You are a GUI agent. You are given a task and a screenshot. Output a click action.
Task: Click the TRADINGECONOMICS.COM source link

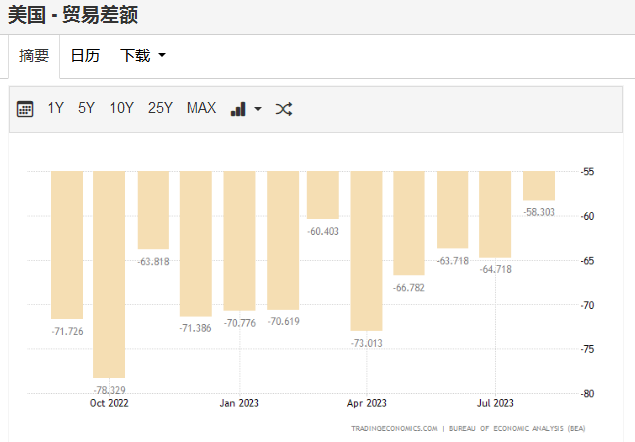(x=394, y=428)
